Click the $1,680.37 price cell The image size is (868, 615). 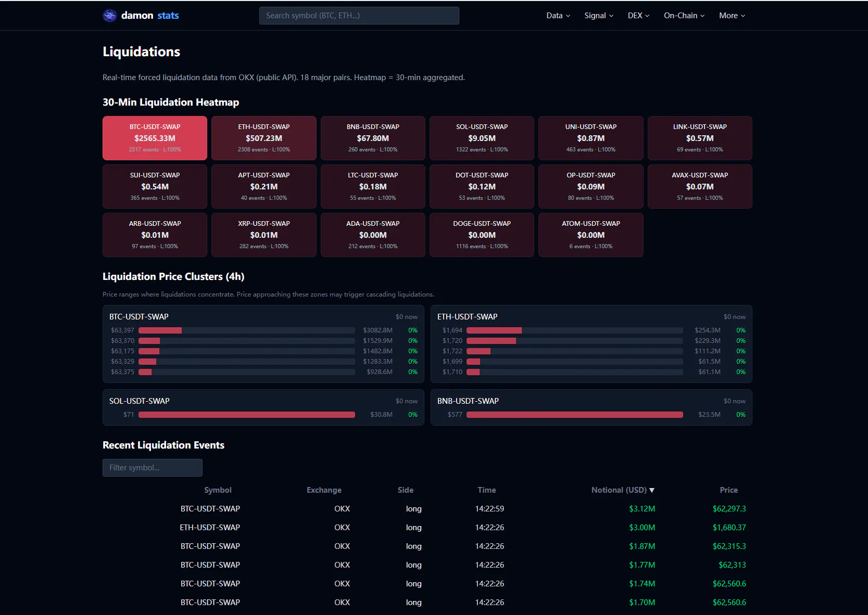pos(729,528)
